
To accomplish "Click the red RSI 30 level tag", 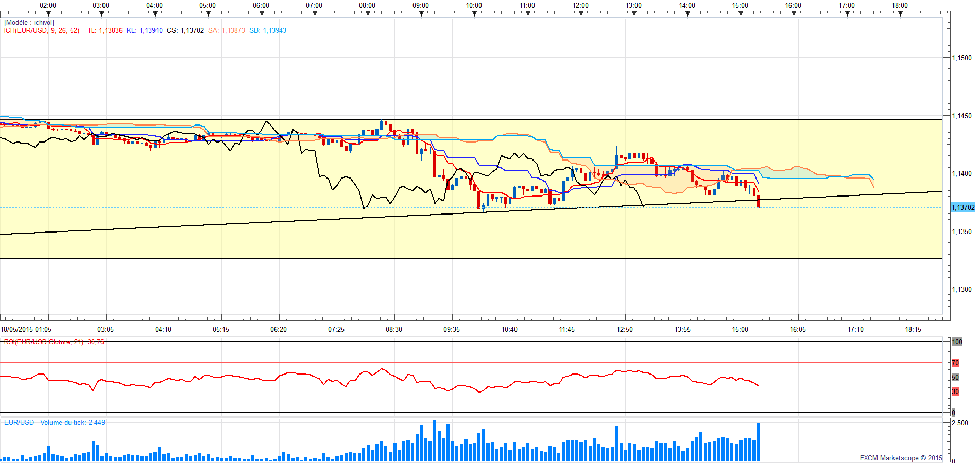I will coord(955,392).
